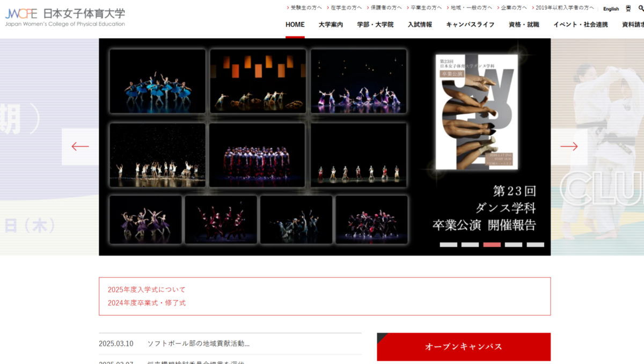Click the judo club slide on right
Screen dimensions: 644x364
[x=598, y=147]
